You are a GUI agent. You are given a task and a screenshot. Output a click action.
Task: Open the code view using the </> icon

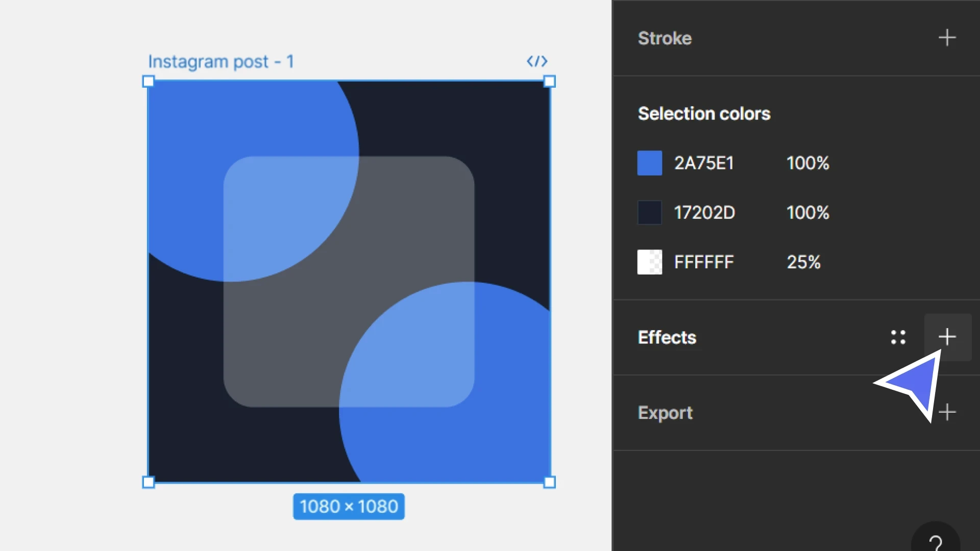537,61
